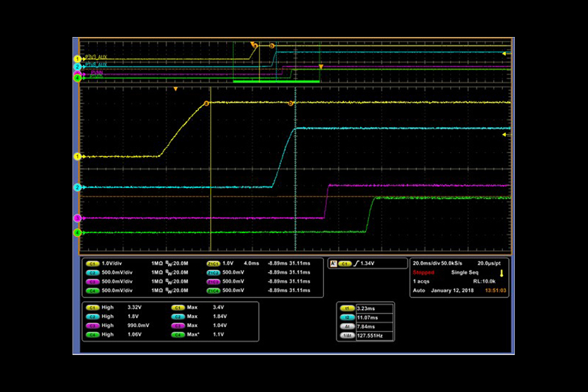Click the 1 acqs counter
This screenshot has height=392, width=588.
click(421, 281)
